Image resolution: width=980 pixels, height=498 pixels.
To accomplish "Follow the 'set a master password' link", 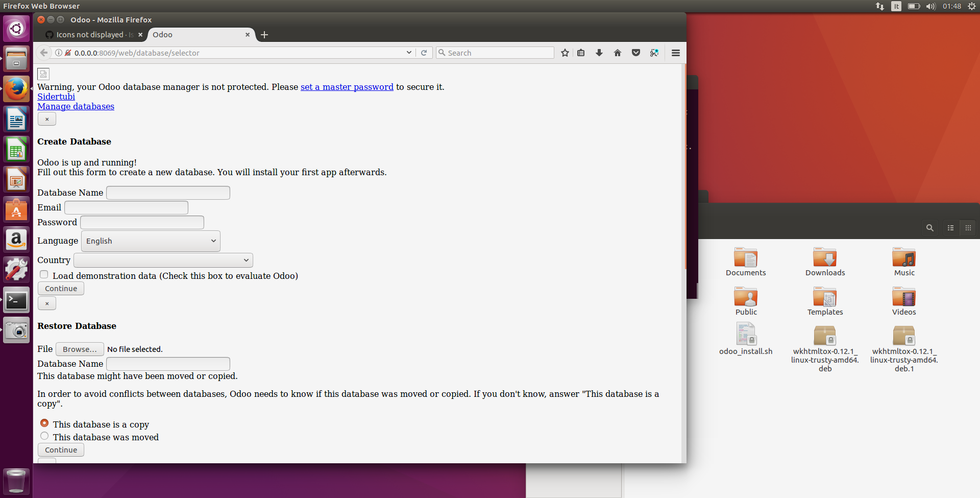I will [x=347, y=87].
